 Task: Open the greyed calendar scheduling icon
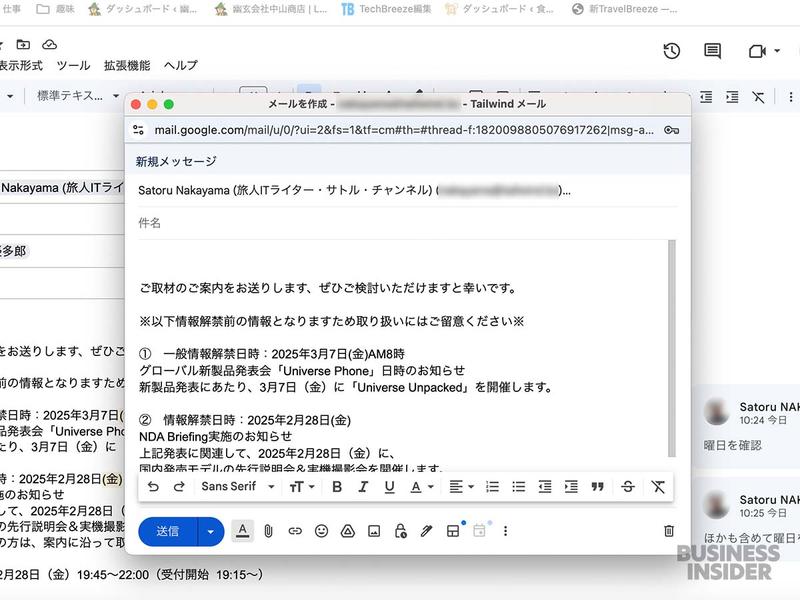[x=479, y=531]
